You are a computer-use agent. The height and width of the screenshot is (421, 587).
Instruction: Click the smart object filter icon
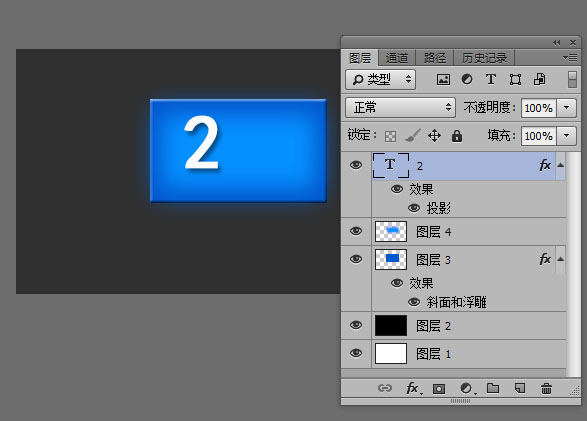(539, 79)
